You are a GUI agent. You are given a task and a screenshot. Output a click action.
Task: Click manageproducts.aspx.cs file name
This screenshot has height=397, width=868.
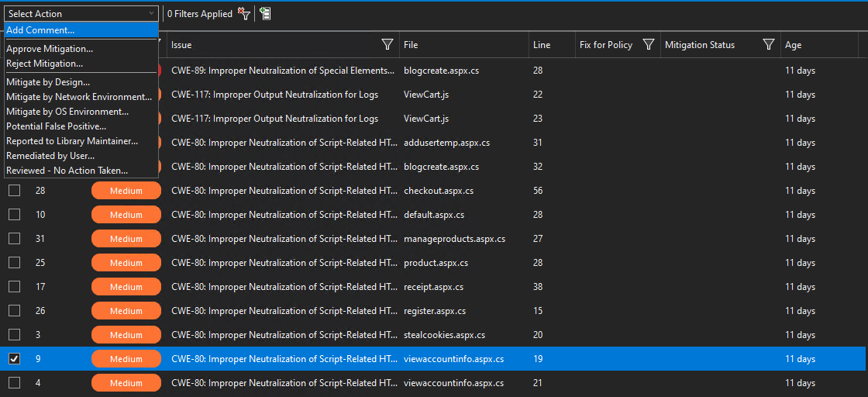coord(454,239)
